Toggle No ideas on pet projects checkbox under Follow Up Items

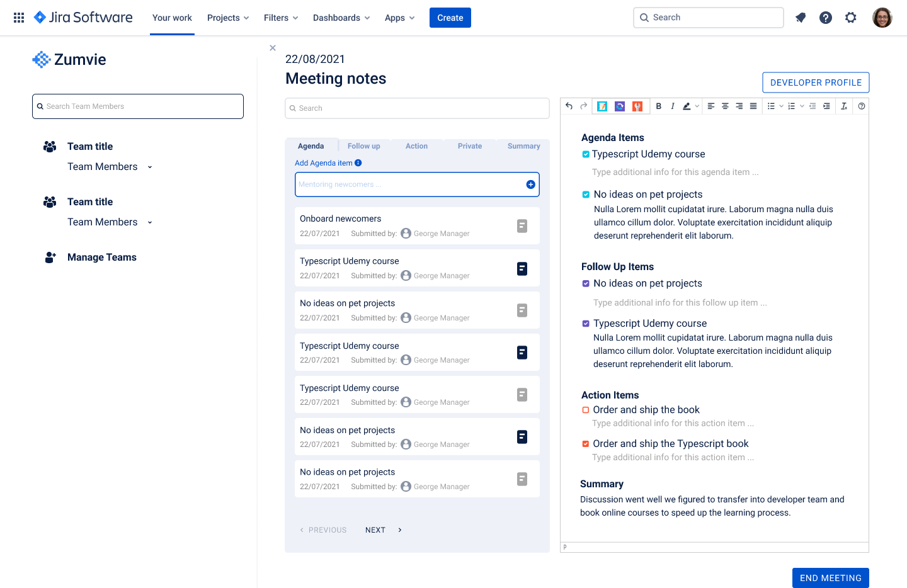[586, 283]
